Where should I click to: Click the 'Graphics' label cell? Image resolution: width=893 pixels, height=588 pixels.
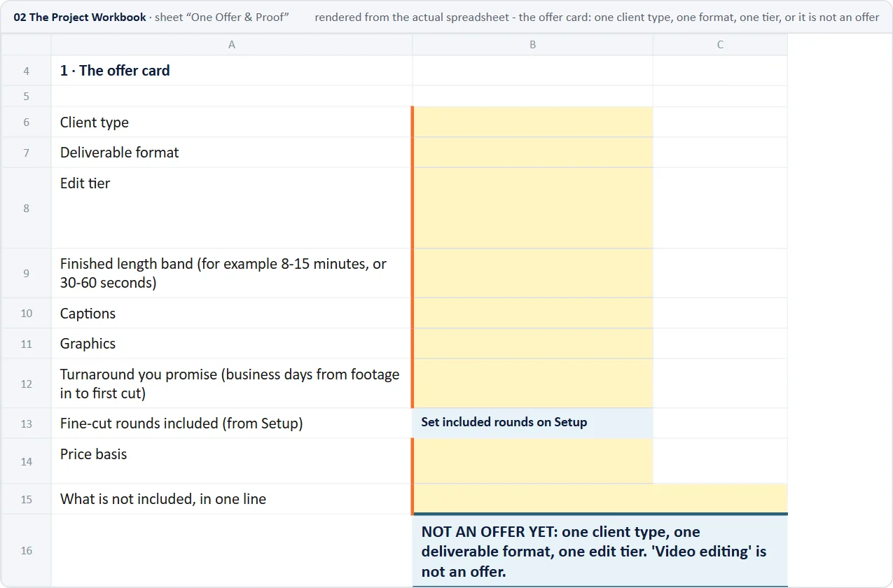click(x=232, y=344)
